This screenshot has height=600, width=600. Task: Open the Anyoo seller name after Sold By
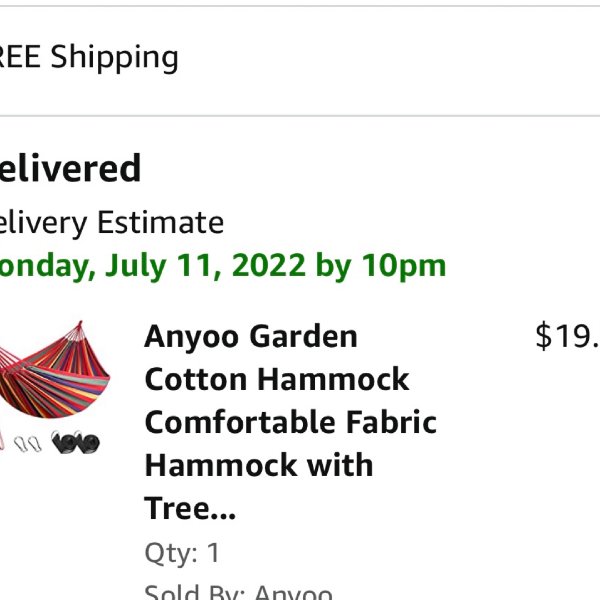click(293, 592)
